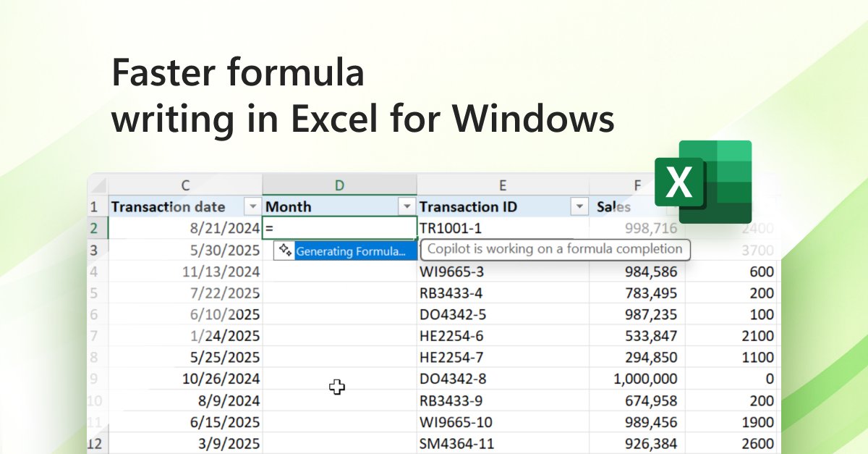Click date cell 6/15/2025

point(185,422)
